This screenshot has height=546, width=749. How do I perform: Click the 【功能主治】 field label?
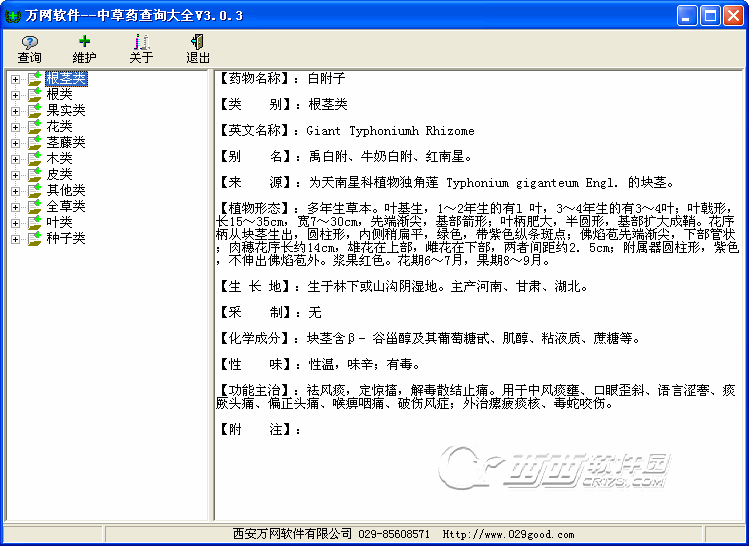point(256,391)
